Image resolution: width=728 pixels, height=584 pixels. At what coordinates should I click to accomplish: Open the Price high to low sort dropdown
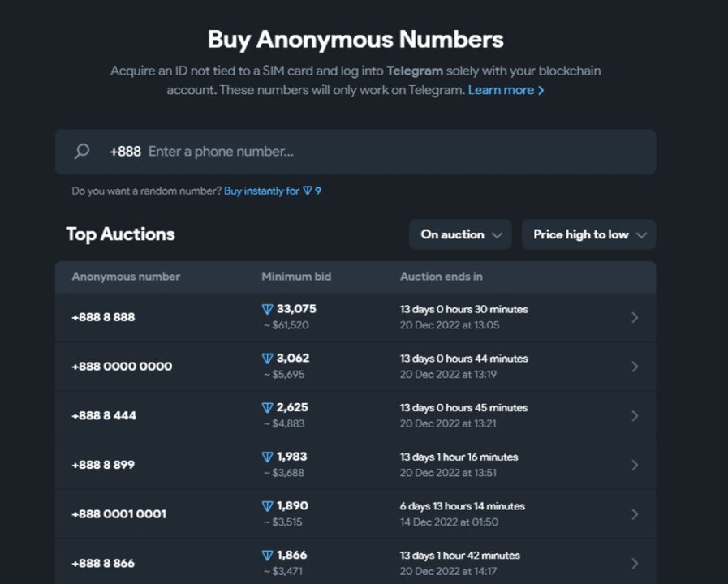tap(588, 234)
